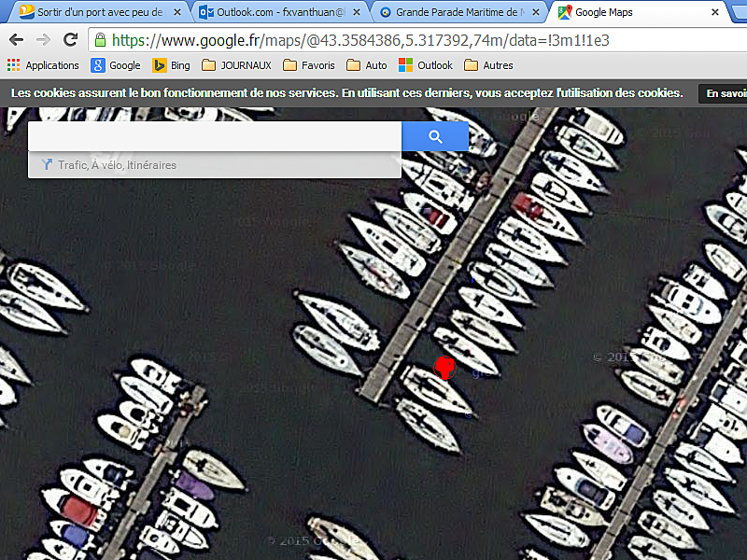Open the Applications bookmark shortcut
The image size is (747, 560).
pos(43,65)
